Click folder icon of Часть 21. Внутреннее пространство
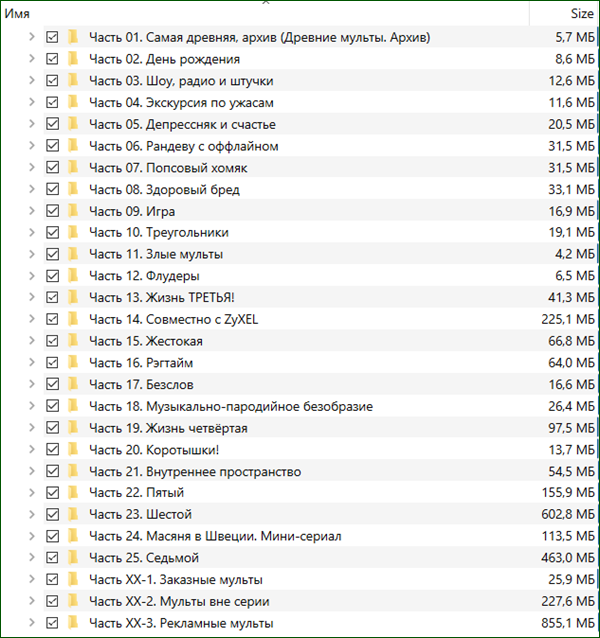The image size is (600, 638). tap(73, 471)
